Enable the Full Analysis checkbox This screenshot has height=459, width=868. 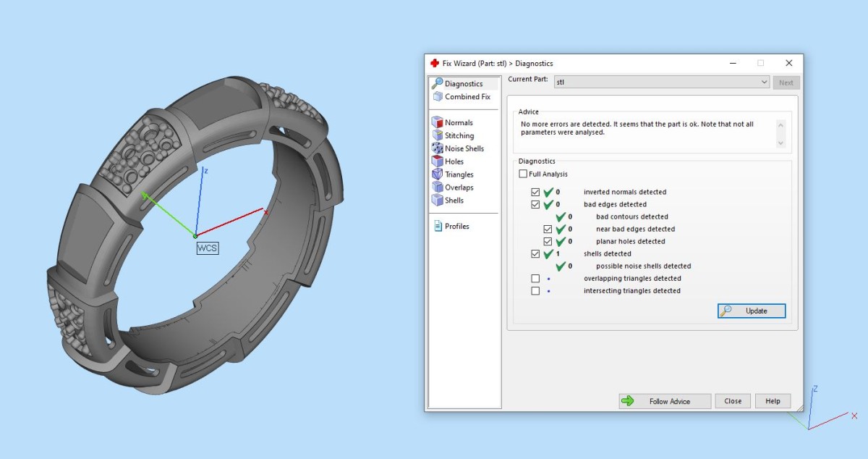coord(523,174)
